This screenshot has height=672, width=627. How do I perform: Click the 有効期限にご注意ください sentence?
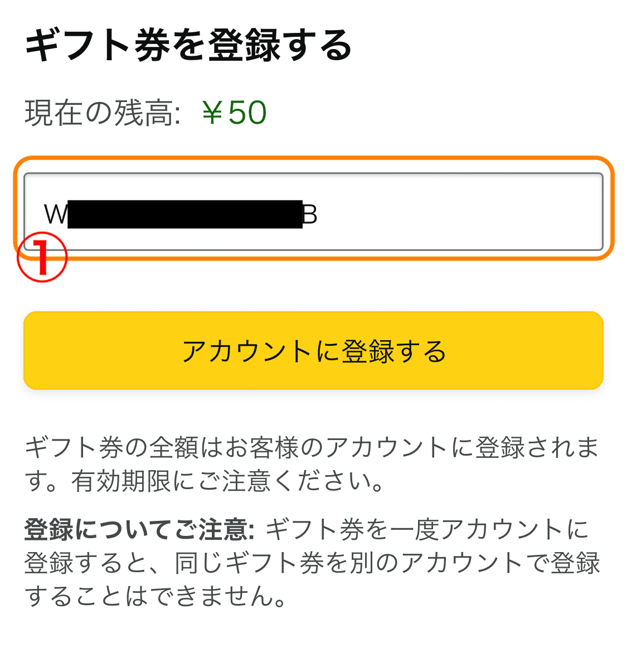(x=227, y=481)
